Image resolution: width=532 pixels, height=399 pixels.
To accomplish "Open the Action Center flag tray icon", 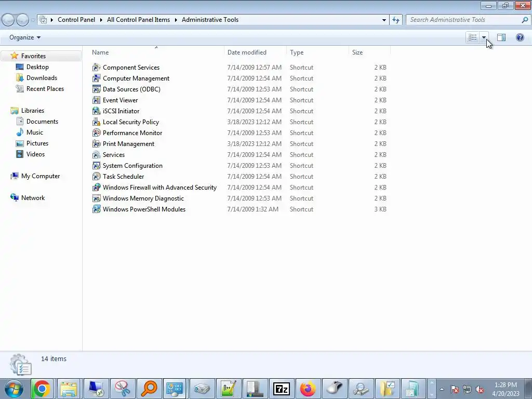I will coord(454,390).
